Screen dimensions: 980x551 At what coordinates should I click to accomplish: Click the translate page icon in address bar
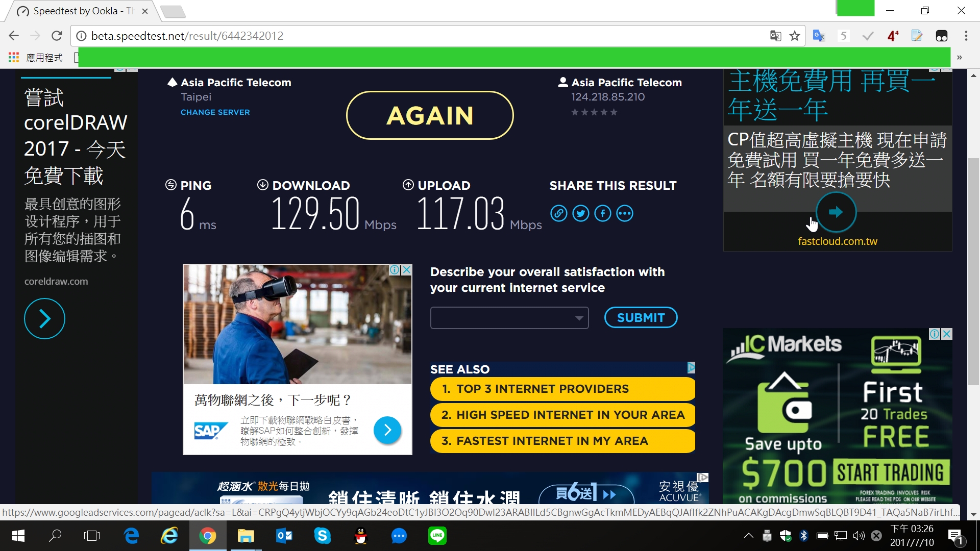click(x=775, y=36)
